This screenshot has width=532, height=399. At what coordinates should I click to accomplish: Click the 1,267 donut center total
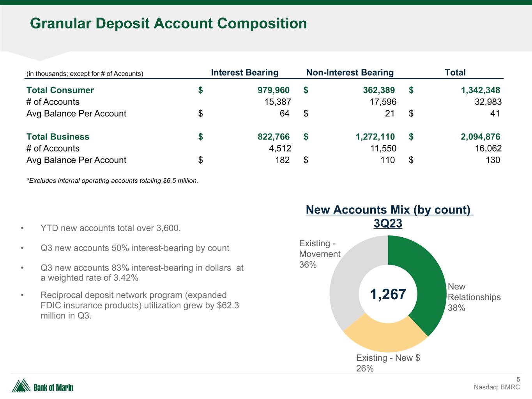click(388, 294)
